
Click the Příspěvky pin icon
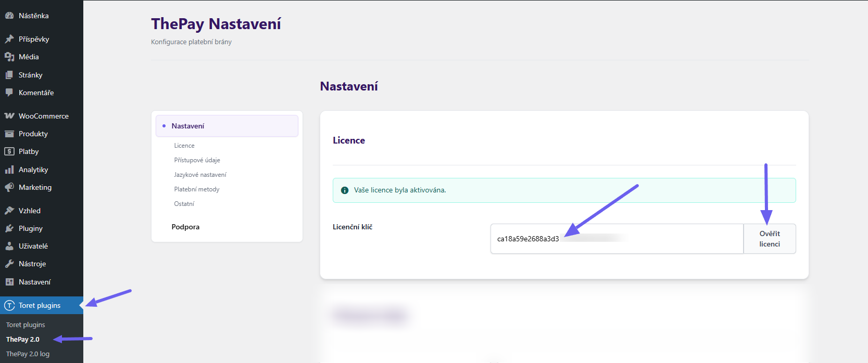[9, 39]
